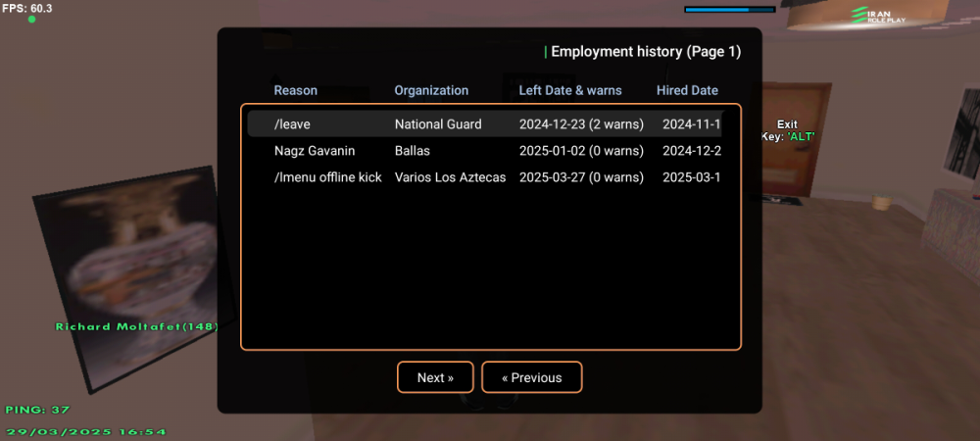Click the Left Date & warns header
Image resolution: width=980 pixels, height=441 pixels.
569,90
